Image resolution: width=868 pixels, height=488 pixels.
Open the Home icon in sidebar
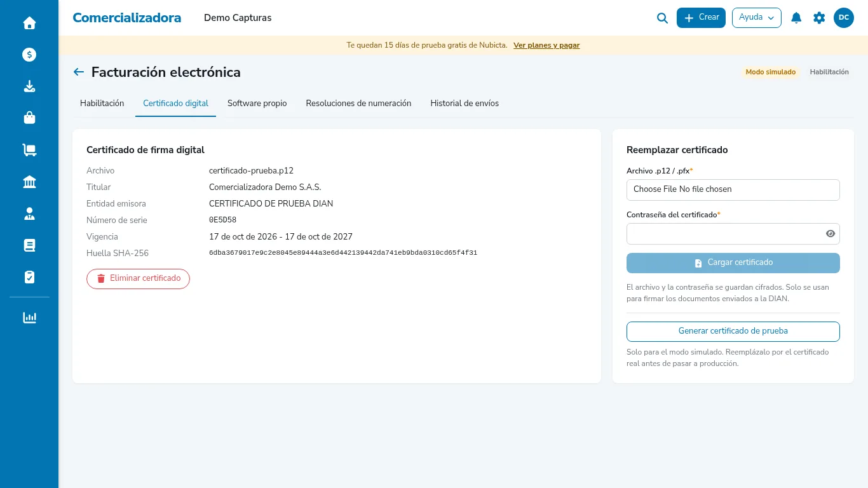click(x=29, y=23)
